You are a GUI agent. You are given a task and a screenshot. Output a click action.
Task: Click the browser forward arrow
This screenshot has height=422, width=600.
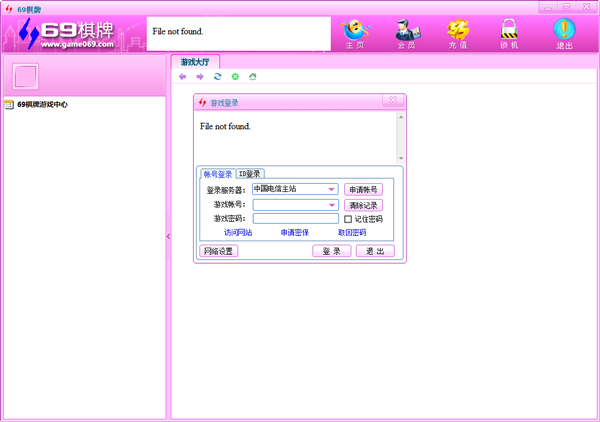pos(200,77)
